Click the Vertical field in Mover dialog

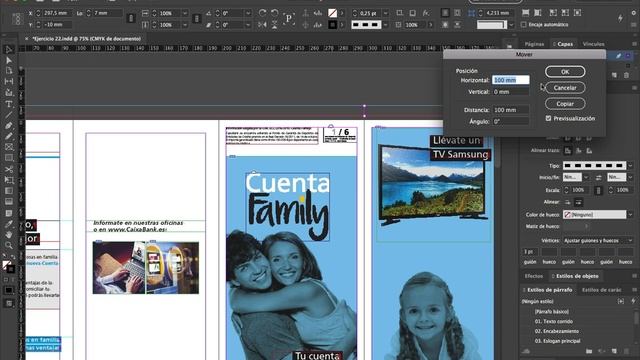click(x=511, y=92)
